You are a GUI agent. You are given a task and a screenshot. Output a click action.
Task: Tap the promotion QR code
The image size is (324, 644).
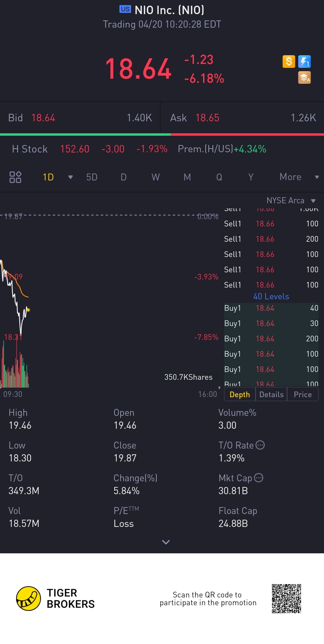286,599
